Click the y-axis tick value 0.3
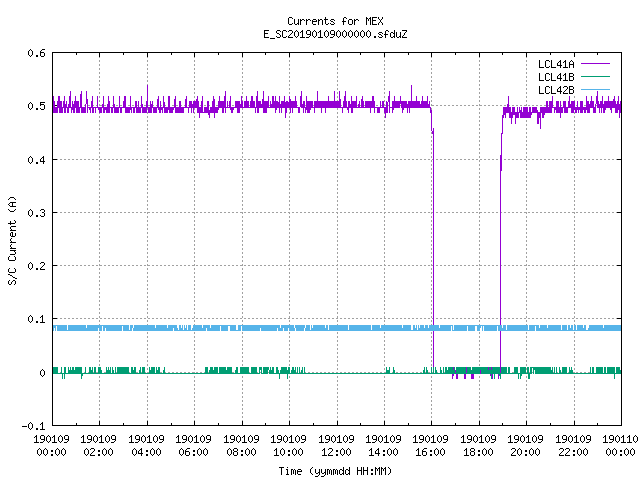The width and height of the screenshot is (640, 480). click(x=36, y=213)
